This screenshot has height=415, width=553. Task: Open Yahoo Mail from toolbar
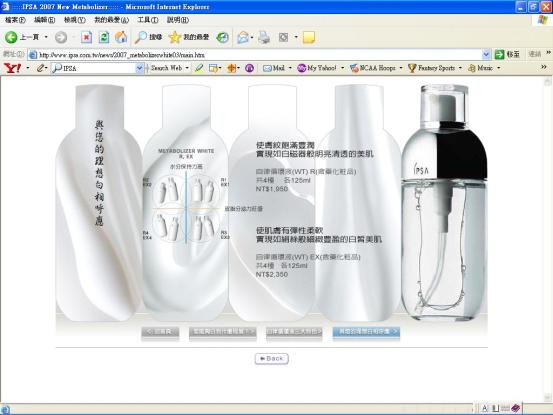coord(274,68)
